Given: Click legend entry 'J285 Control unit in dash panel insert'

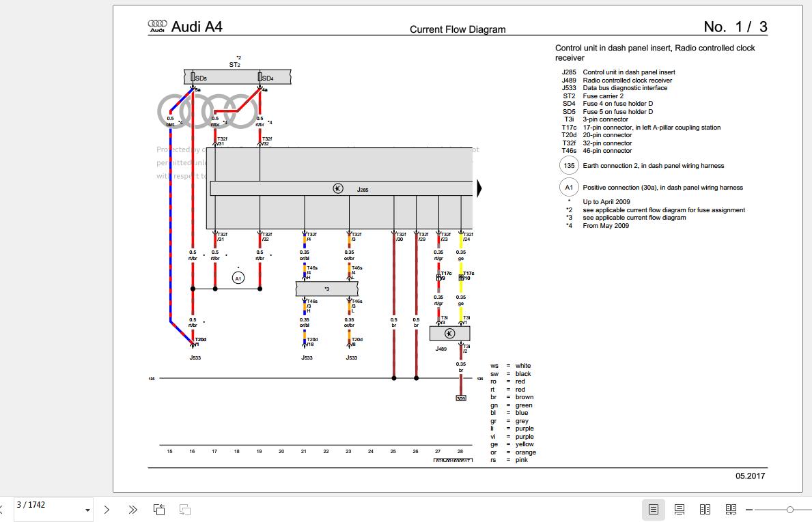Looking at the screenshot, I should (x=618, y=72).
